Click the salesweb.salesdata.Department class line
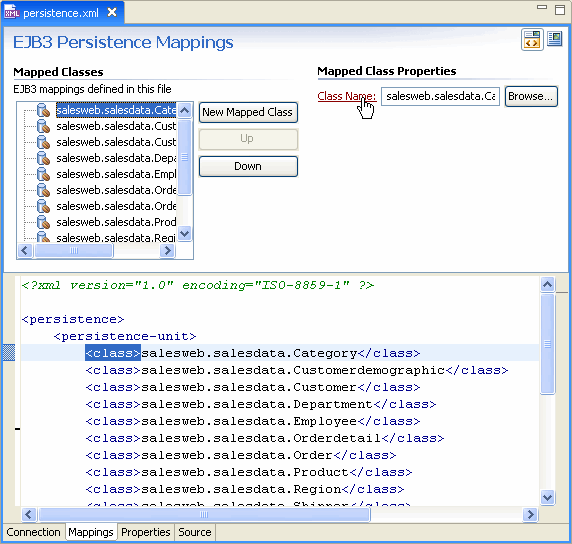Image resolution: width=572 pixels, height=544 pixels. [260, 404]
